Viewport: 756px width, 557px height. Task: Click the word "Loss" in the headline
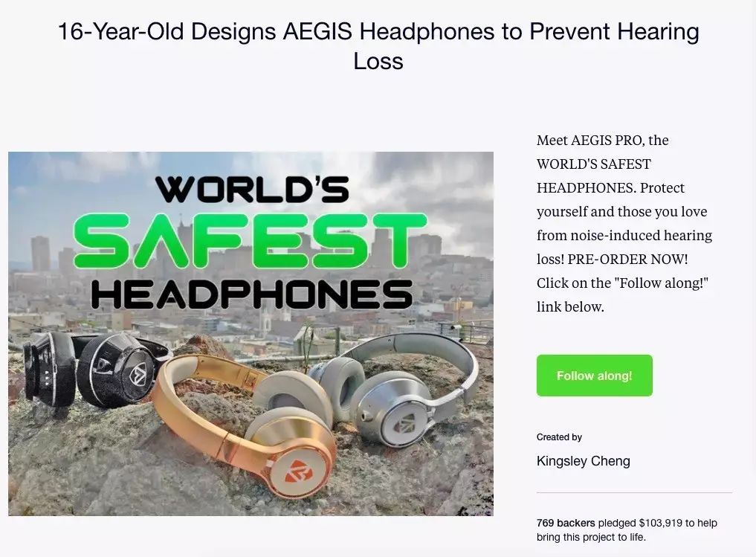coord(378,62)
